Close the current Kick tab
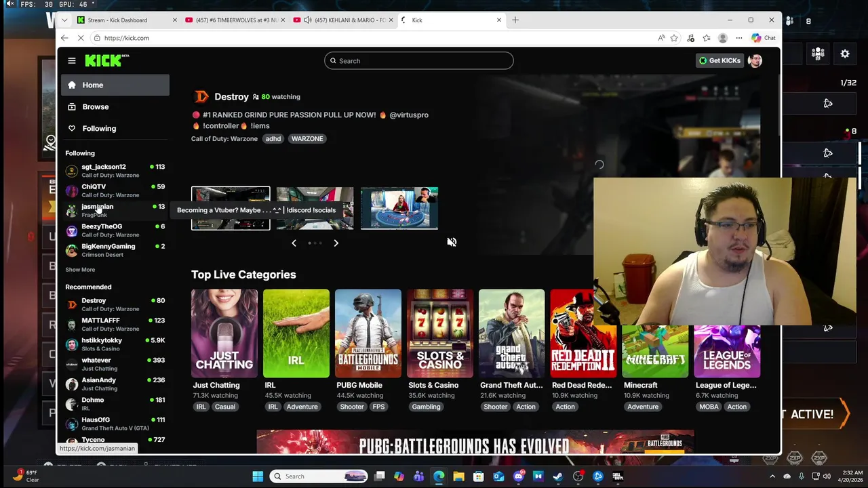 (x=499, y=20)
